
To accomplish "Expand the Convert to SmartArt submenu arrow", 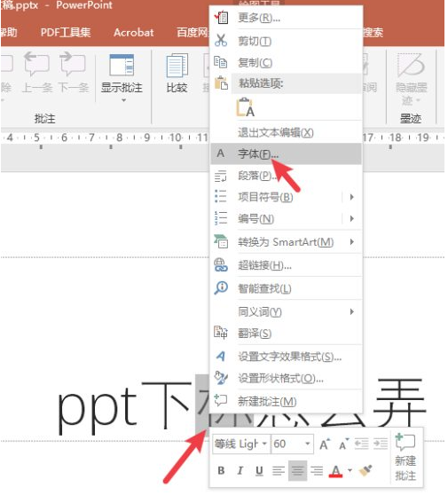I will pyautogui.click(x=351, y=242).
